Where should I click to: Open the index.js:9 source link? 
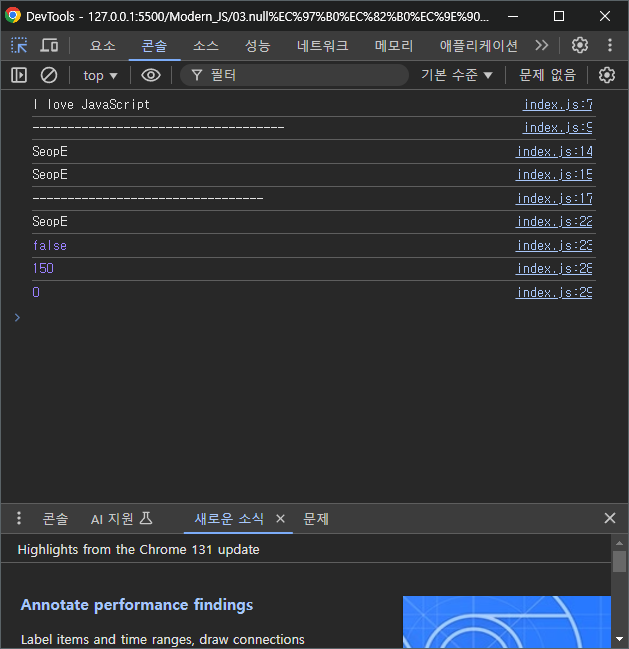(x=558, y=127)
